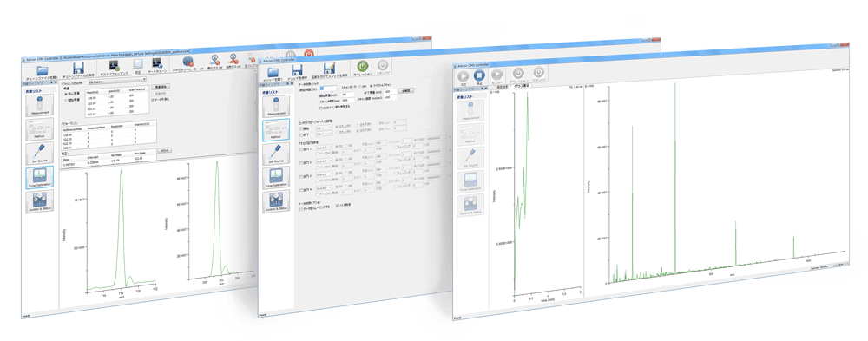Toggle second gas valve icon, left window
This screenshot has width=868, height=341.
tap(233, 59)
